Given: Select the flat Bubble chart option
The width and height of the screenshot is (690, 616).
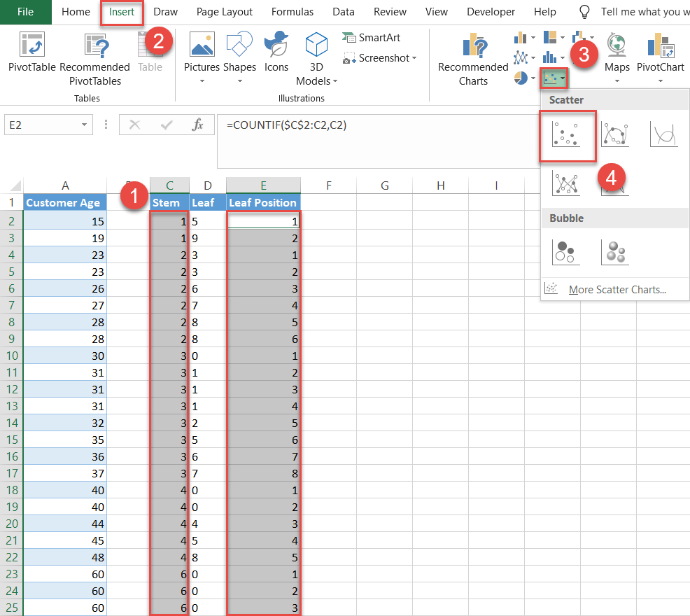Looking at the screenshot, I should point(565,252).
